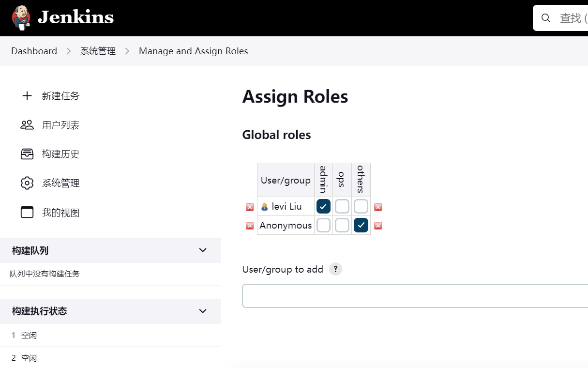Open 构建历史 in the sidebar

pyautogui.click(x=60, y=154)
